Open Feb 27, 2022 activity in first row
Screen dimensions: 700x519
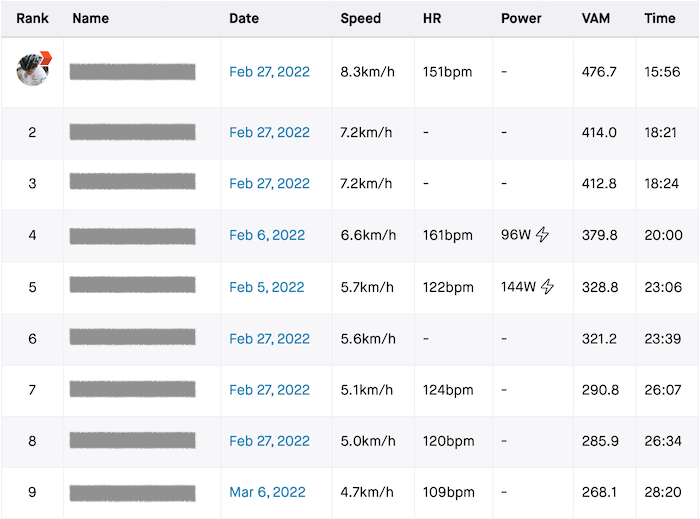(x=269, y=72)
